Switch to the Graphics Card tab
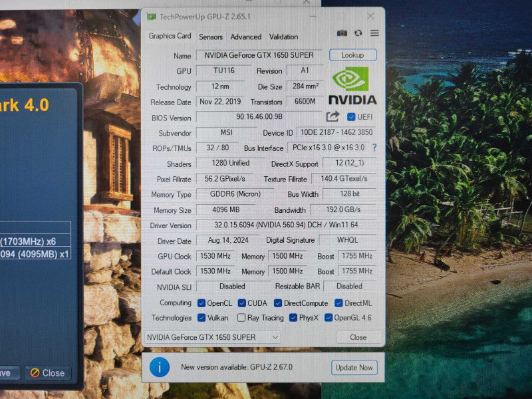Image resolution: width=532 pixels, height=399 pixels. (170, 36)
